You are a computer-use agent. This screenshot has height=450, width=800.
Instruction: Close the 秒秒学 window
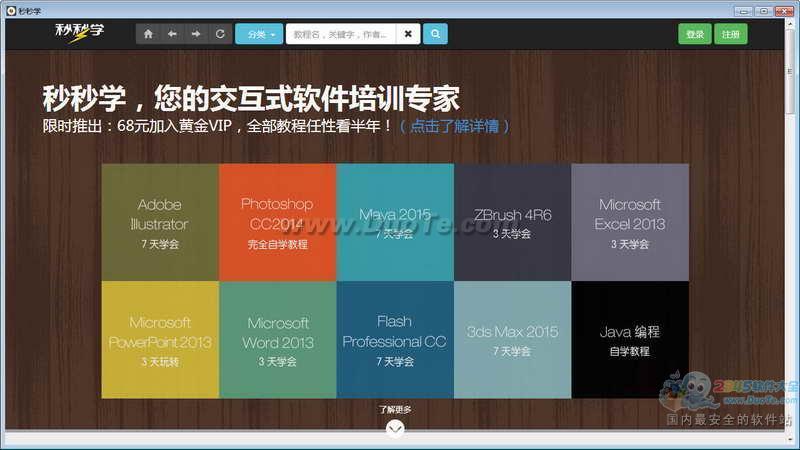click(784, 11)
